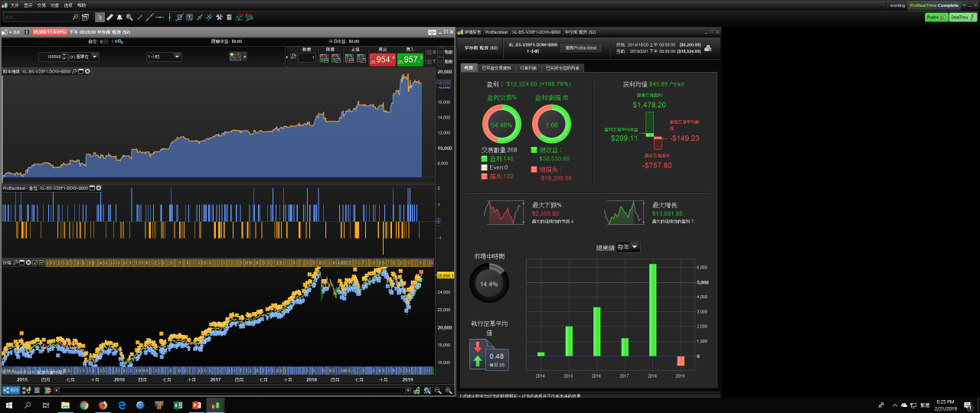
Task: Select the eraser tool in the drawing toolbar
Action: [109, 17]
